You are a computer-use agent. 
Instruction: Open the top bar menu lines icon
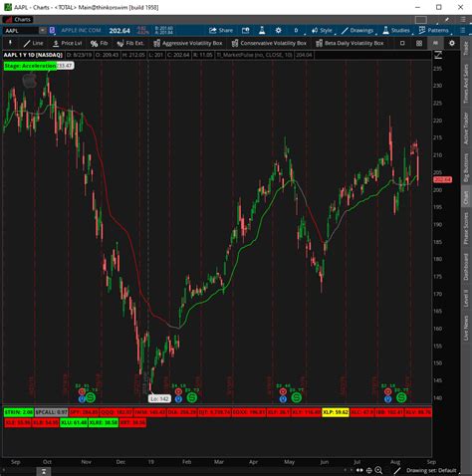click(463, 20)
